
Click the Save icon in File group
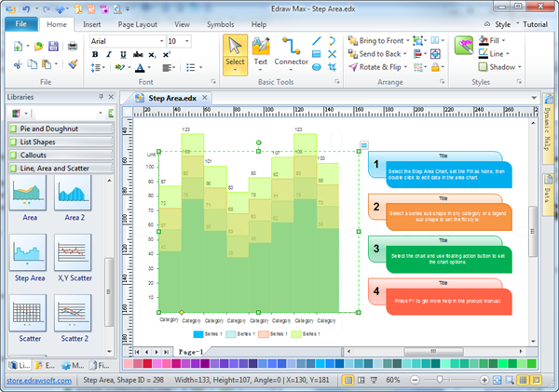pos(53,45)
